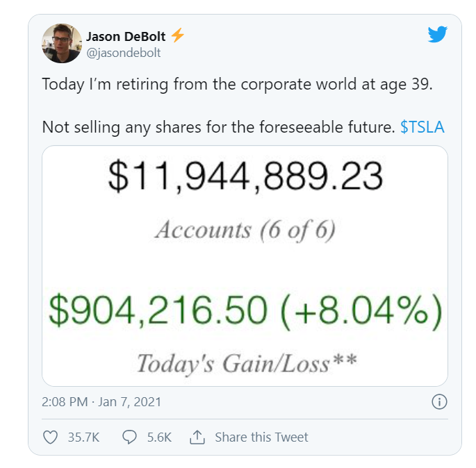This screenshot has height=468, width=476.
Task: Like the tweet with the heart icon
Action: (50, 437)
